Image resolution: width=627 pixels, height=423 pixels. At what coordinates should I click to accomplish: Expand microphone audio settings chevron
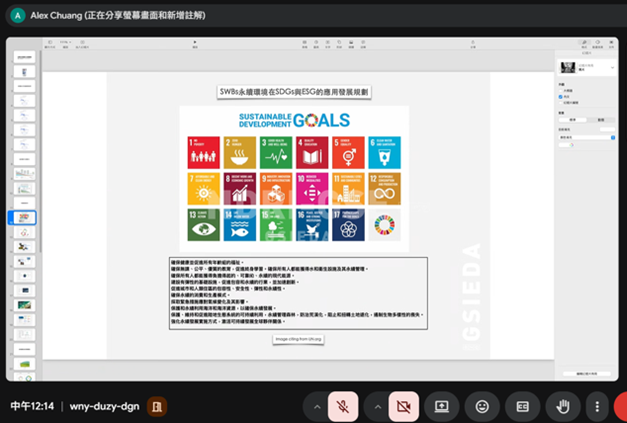click(x=317, y=407)
